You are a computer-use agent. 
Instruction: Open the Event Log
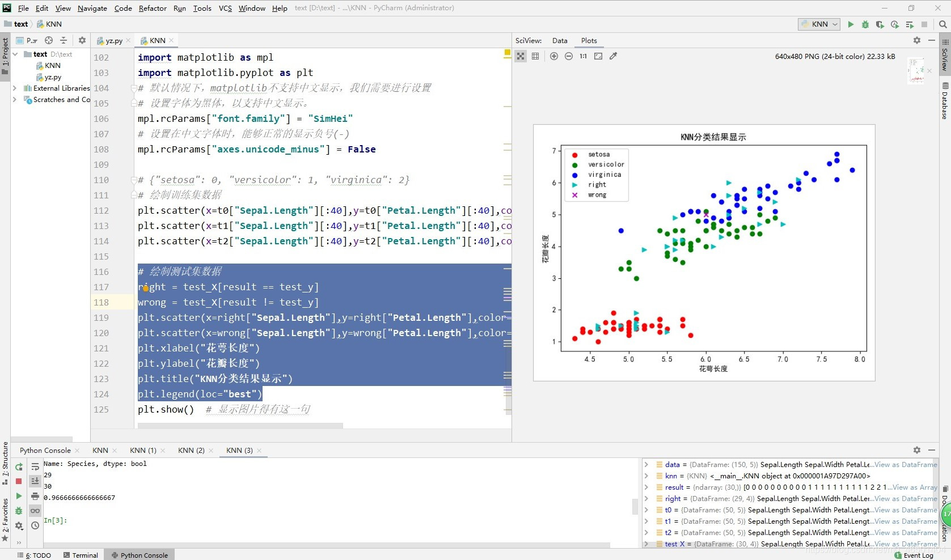[x=914, y=555]
